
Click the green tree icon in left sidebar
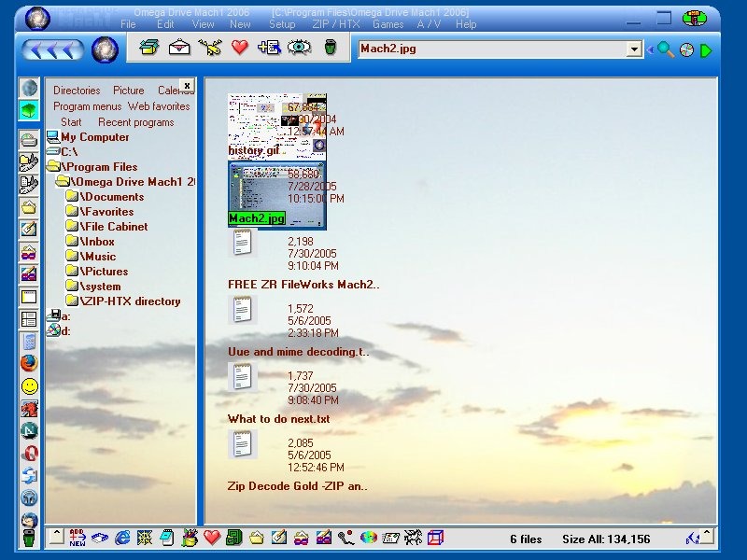[29, 110]
